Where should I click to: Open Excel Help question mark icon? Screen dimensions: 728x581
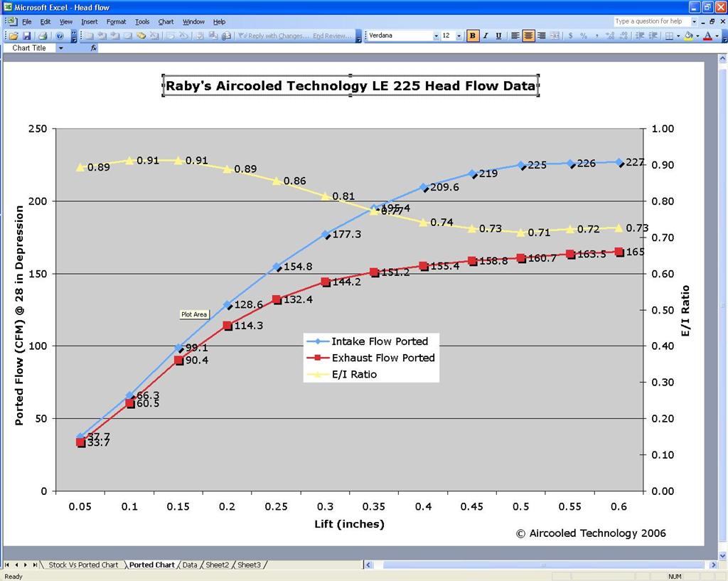[60, 36]
